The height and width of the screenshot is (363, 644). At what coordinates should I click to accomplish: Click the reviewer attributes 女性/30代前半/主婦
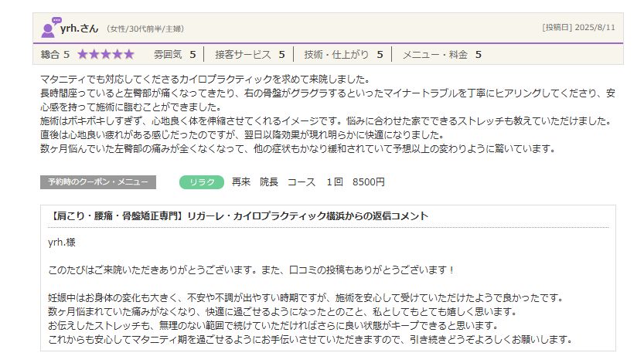coord(145,29)
